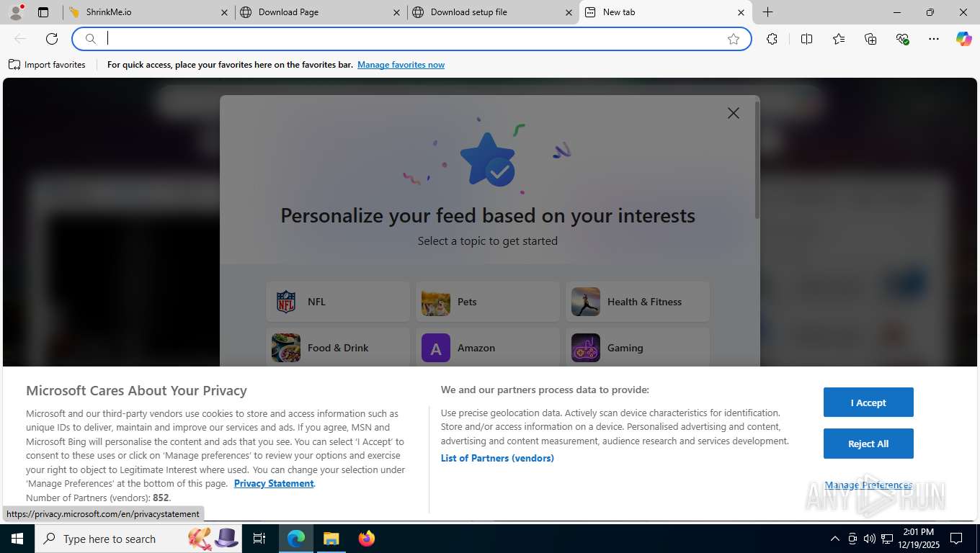
Task: Open the Favorites hub icon
Action: click(x=839, y=39)
